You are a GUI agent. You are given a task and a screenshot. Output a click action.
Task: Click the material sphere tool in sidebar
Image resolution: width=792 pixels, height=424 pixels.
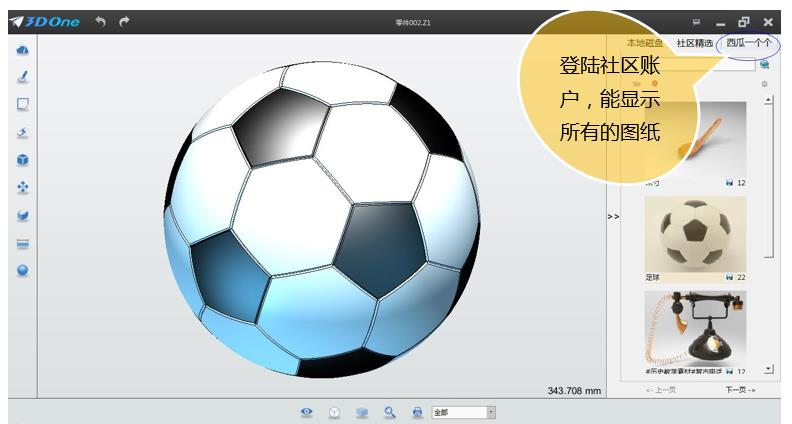pyautogui.click(x=22, y=270)
